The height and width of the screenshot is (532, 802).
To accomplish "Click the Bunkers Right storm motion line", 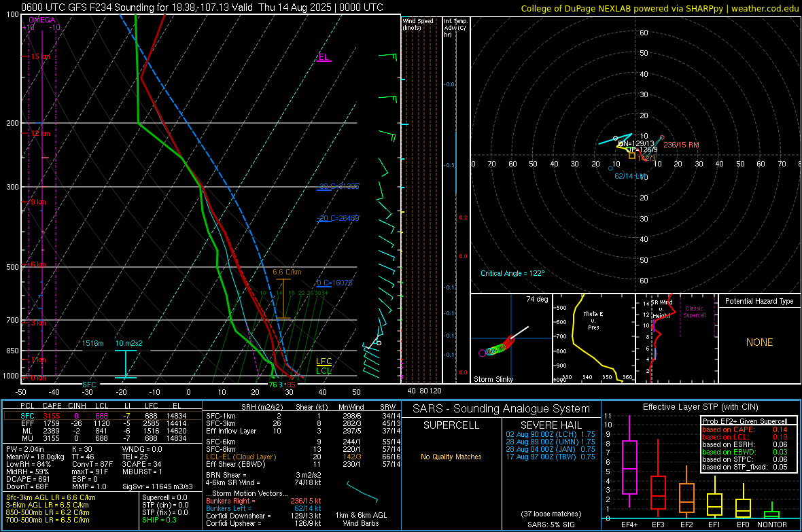I will pos(264,501).
